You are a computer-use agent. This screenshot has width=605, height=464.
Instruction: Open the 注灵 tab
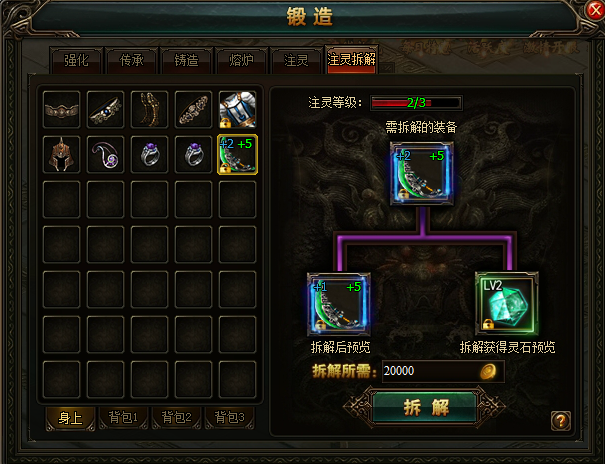[x=296, y=60]
